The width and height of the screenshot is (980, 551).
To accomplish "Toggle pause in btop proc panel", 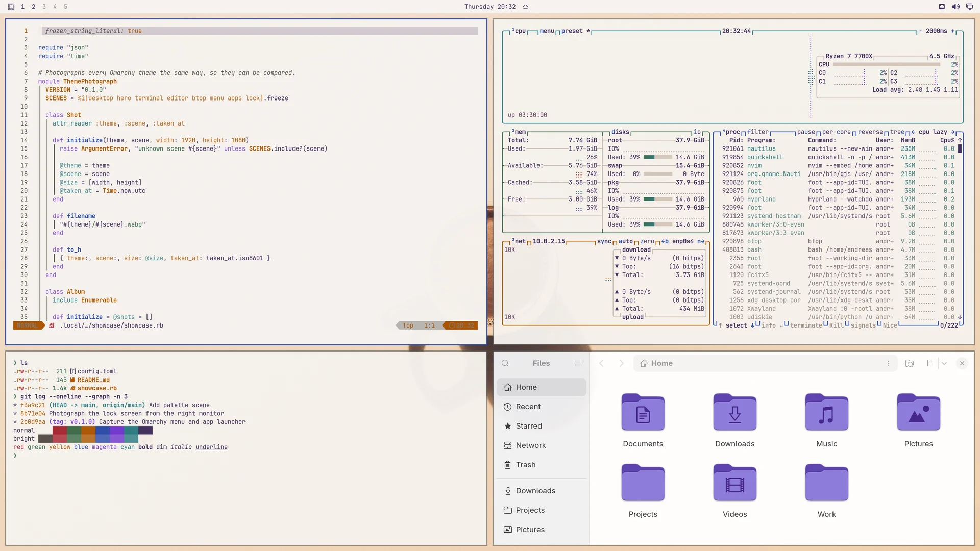I will [806, 132].
